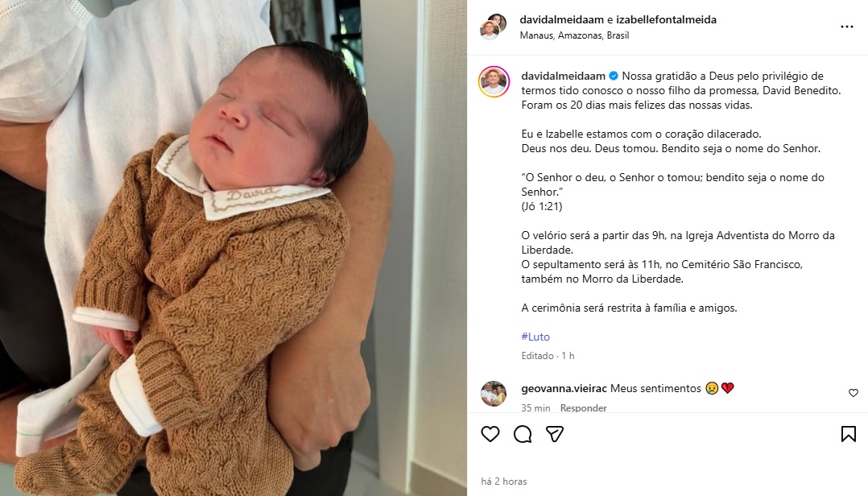
Task: Click the verified badge beside davidalmeidaam
Action: point(614,76)
